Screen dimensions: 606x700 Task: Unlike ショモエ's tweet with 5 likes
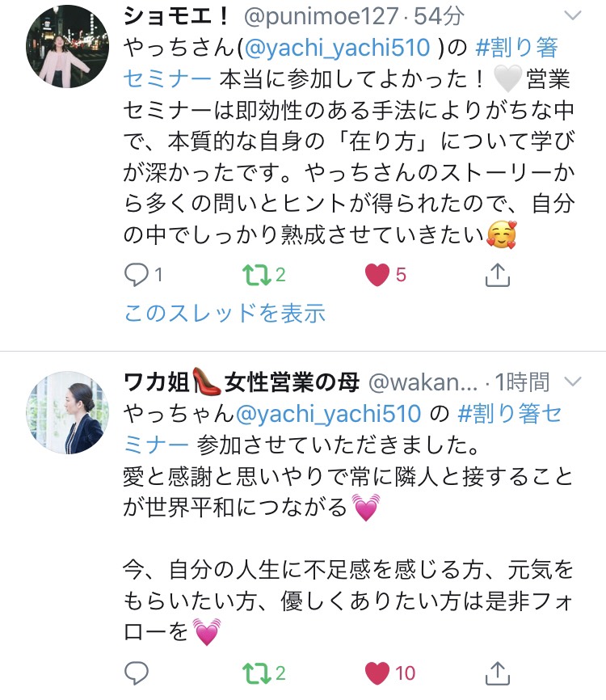[x=377, y=275]
